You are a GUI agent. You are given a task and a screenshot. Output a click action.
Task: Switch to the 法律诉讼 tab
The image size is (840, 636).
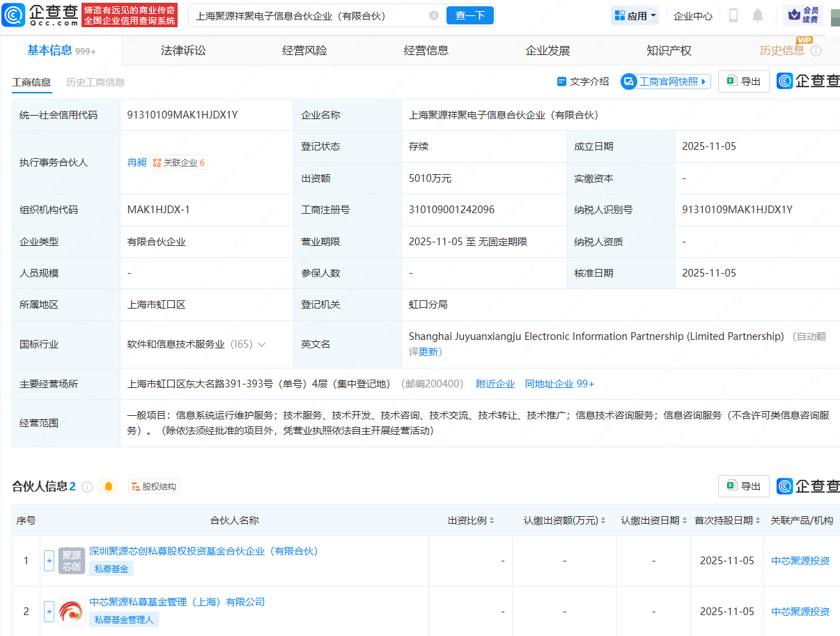coord(183,50)
